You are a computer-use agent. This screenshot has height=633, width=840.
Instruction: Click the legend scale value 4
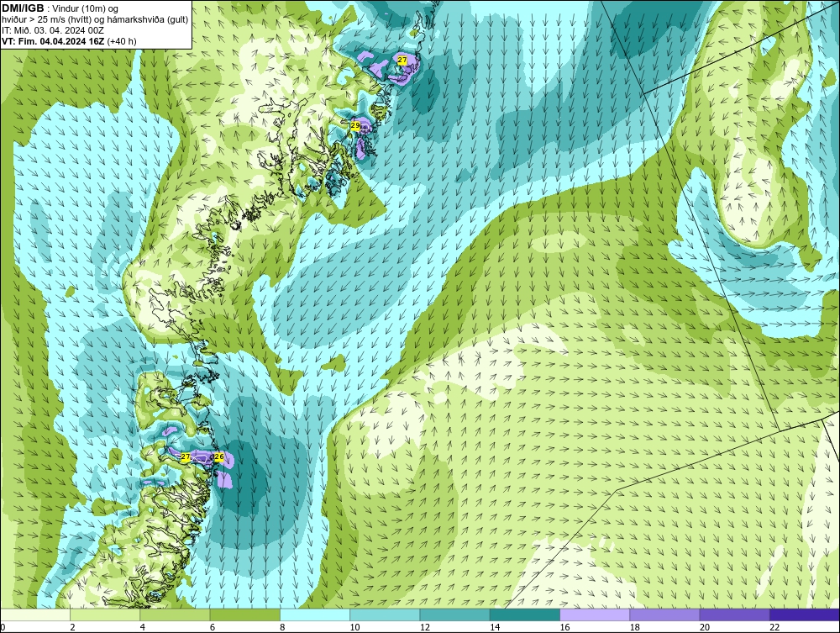point(143,628)
